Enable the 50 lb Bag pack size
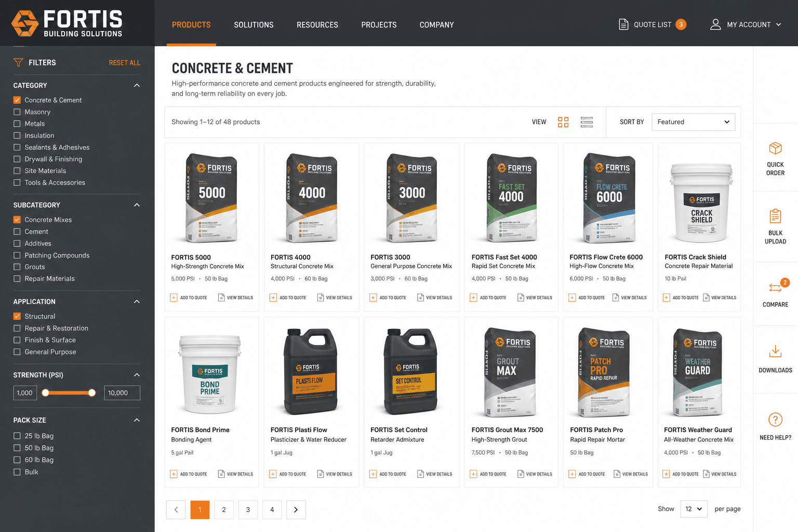The width and height of the screenshot is (798, 532). pos(17,448)
